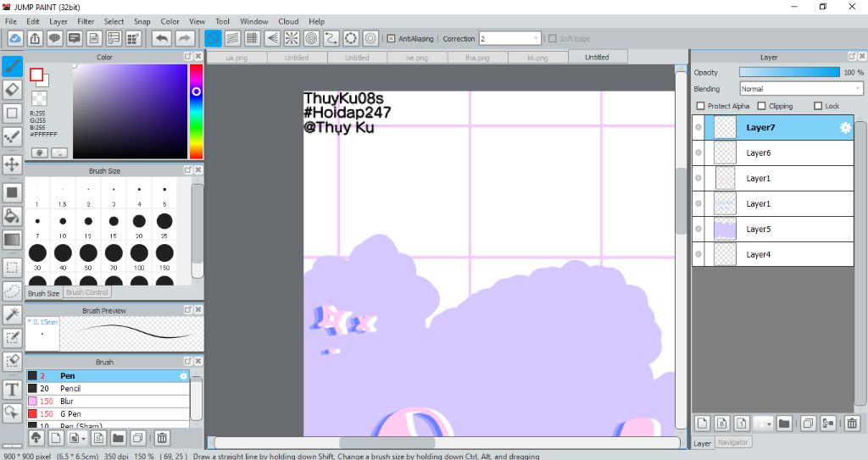Open the Filter menu
The image size is (868, 460).
86,21
